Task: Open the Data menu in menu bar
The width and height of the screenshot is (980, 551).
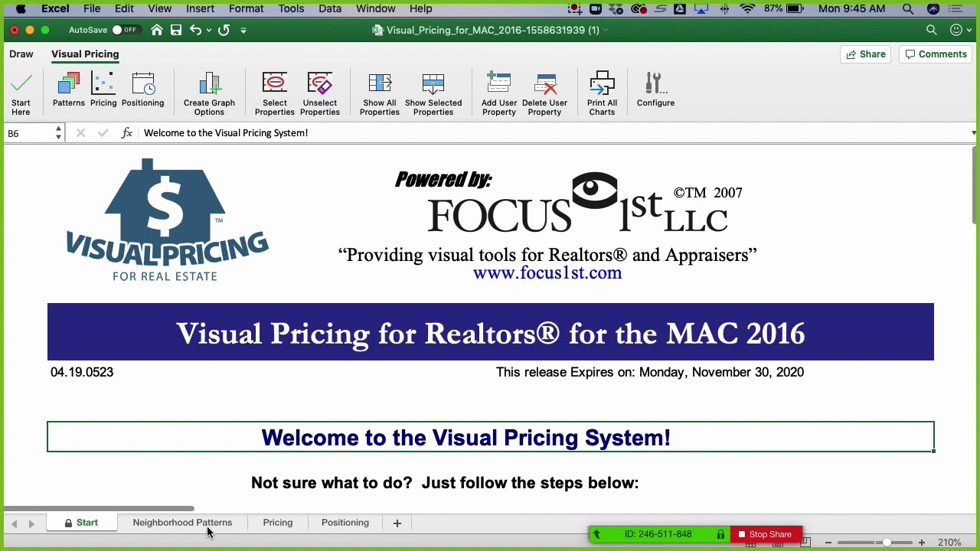Action: 330,8
